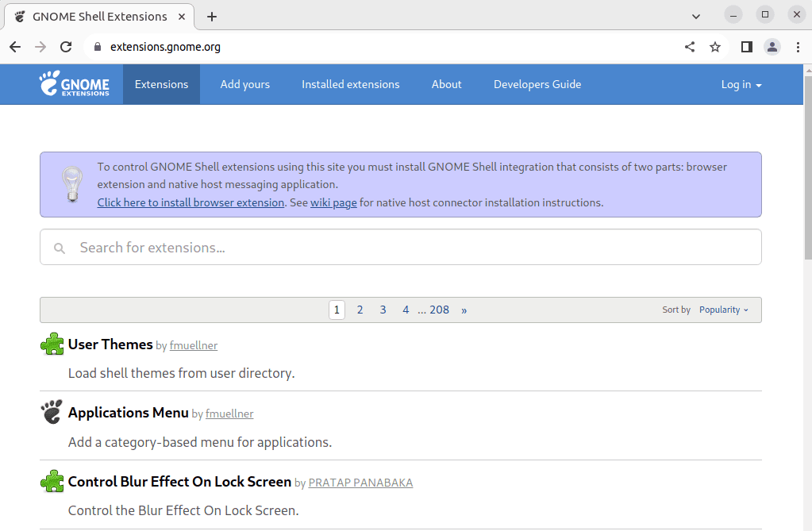The image size is (812, 531).
Task: Open the share icon in the address bar
Action: coord(689,47)
